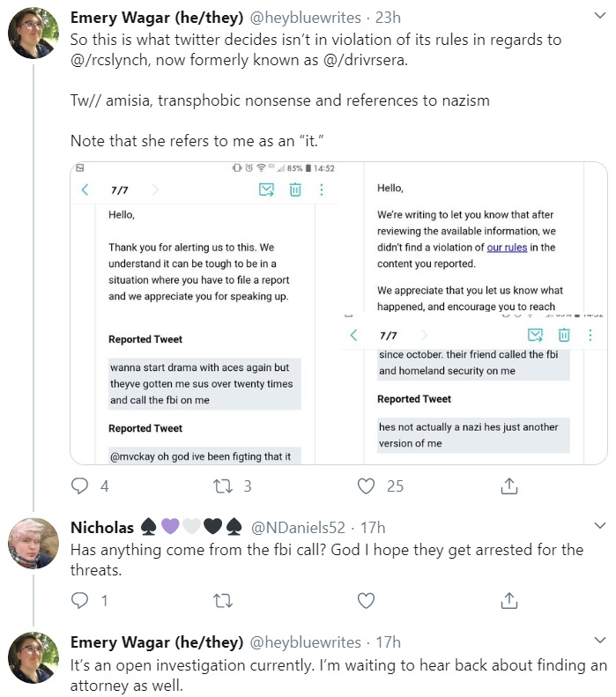Open attached screenshot of reported tweets email
The image size is (616, 697).
[x=338, y=314]
